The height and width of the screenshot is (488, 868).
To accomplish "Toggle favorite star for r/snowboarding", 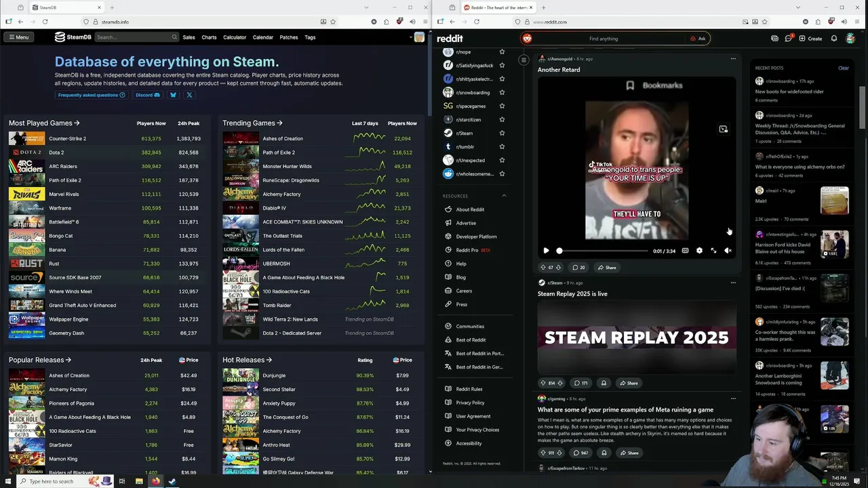I will [502, 92].
